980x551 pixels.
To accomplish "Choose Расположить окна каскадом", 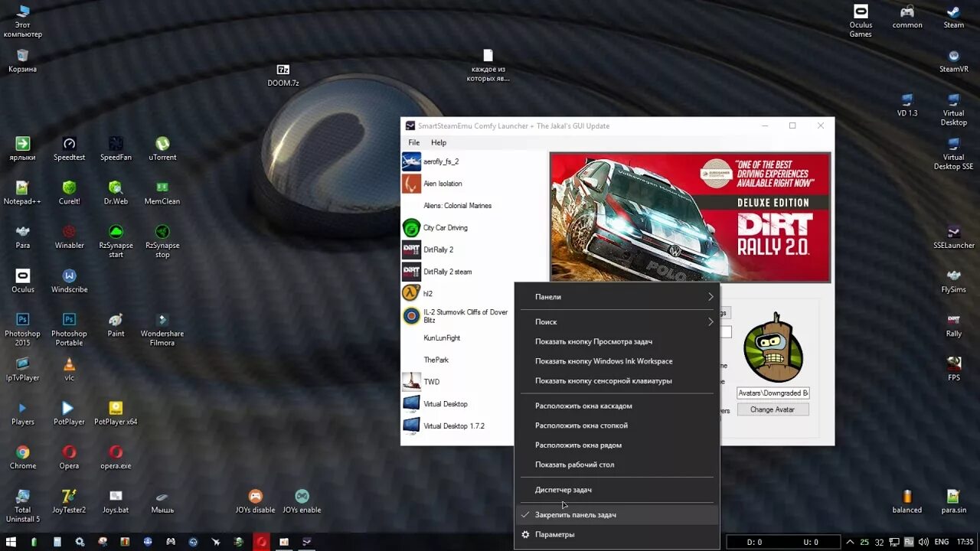I will pos(617,406).
